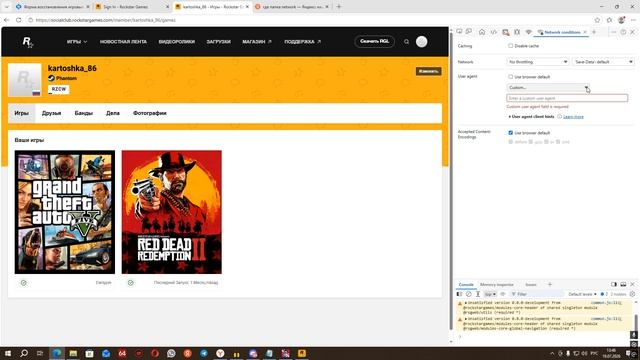This screenshot has width=640, height=360.
Task: Open Windows Start menu
Action: [x=7, y=353]
